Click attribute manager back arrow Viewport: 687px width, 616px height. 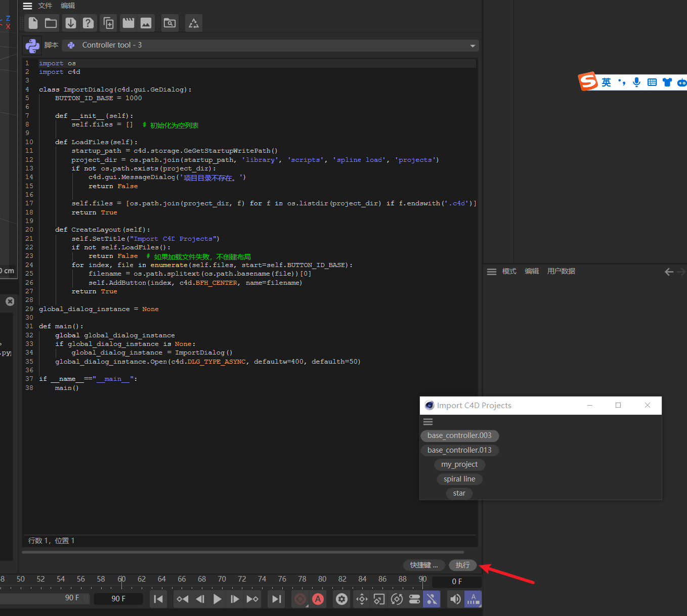[x=669, y=272]
